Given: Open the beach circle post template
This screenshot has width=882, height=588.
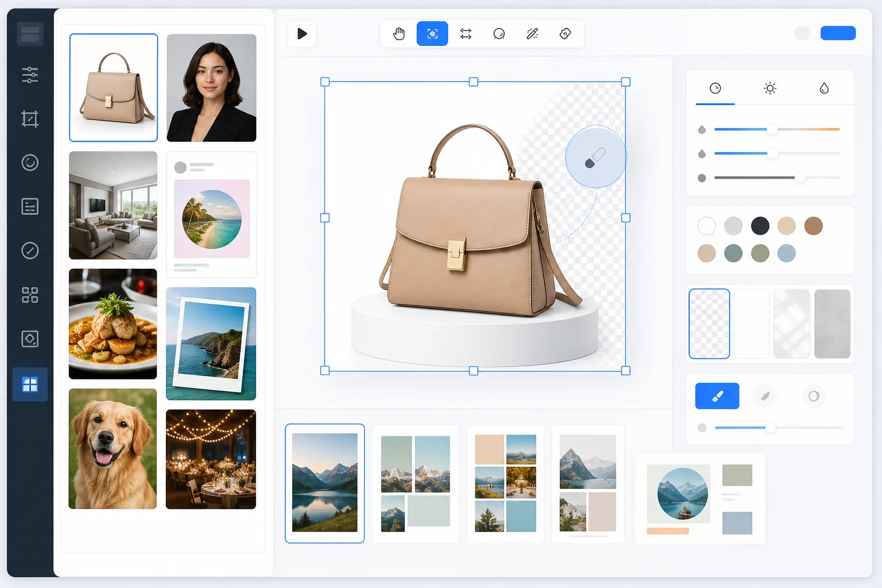Looking at the screenshot, I should (x=211, y=215).
